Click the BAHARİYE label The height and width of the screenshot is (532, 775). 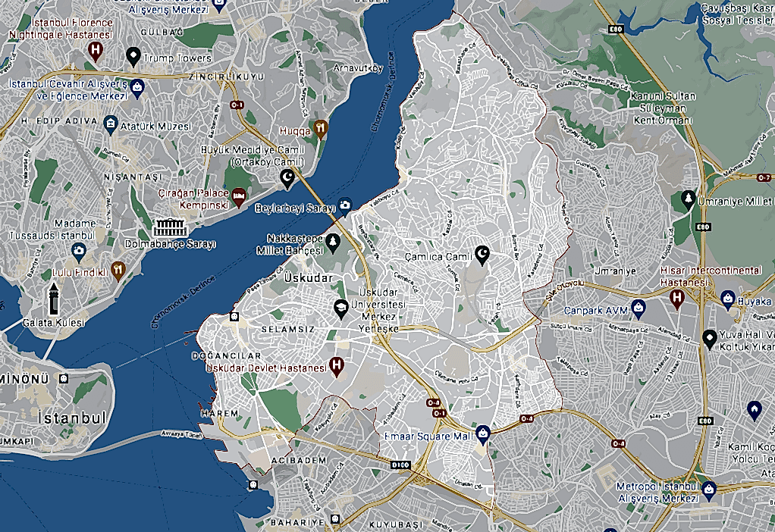297,522
